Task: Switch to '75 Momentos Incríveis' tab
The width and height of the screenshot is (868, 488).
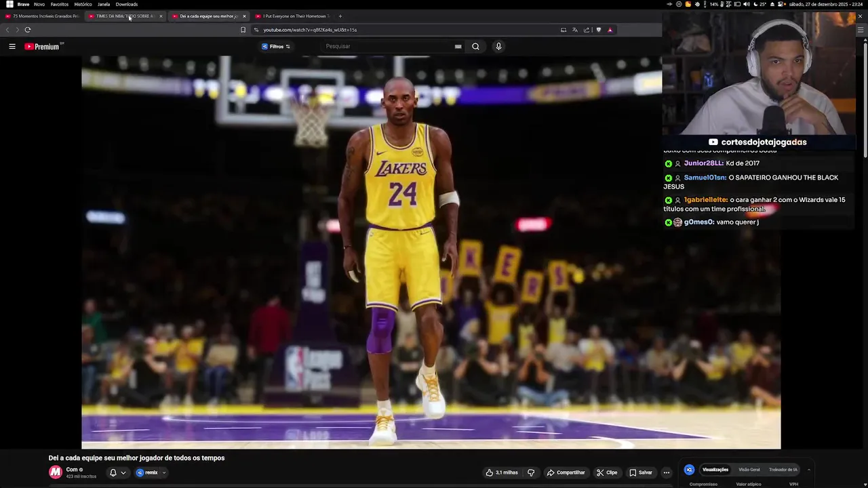Action: pyautogui.click(x=42, y=16)
